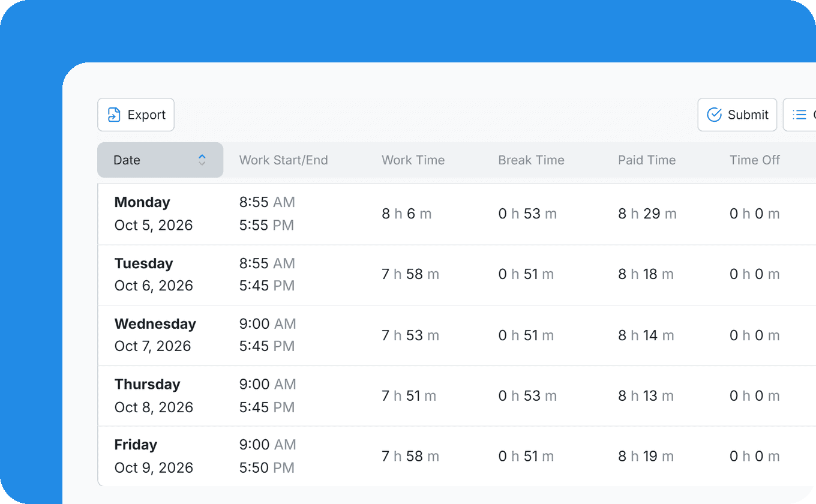The image size is (816, 504).
Task: Open the Tuesday Oct 6, 2026 row
Action: tap(457, 275)
